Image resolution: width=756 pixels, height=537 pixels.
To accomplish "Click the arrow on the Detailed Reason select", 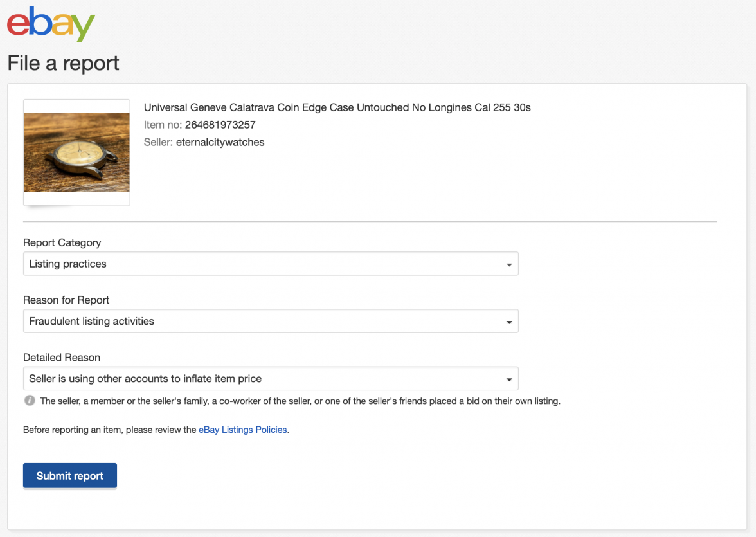I will 509,379.
